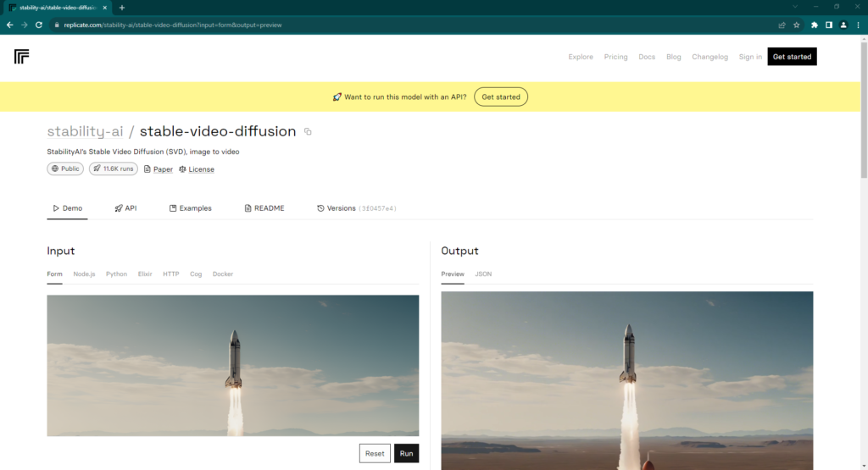The width and height of the screenshot is (868, 470).
Task: Click the 11.6K runs badge
Action: click(x=114, y=169)
